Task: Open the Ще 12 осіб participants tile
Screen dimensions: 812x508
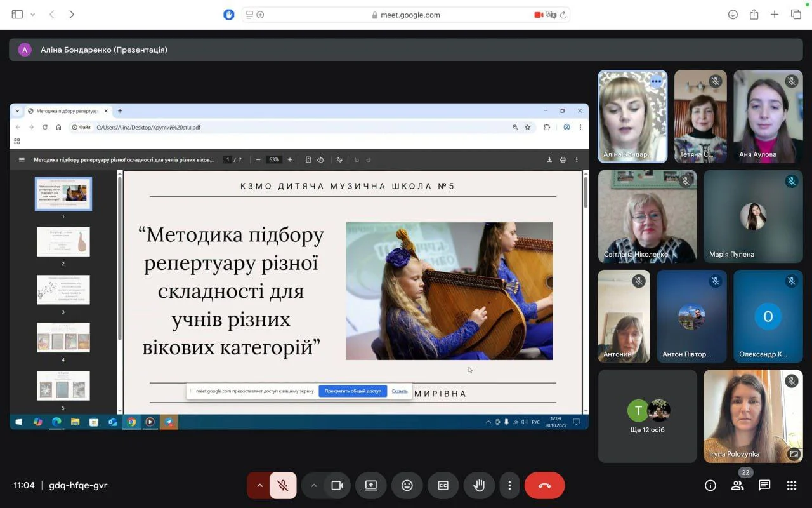Action: pyautogui.click(x=648, y=416)
